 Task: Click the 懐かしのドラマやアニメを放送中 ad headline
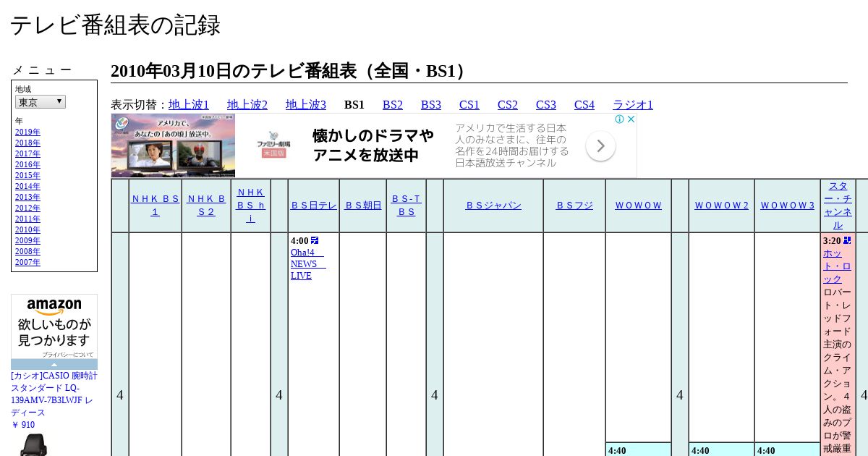373,145
